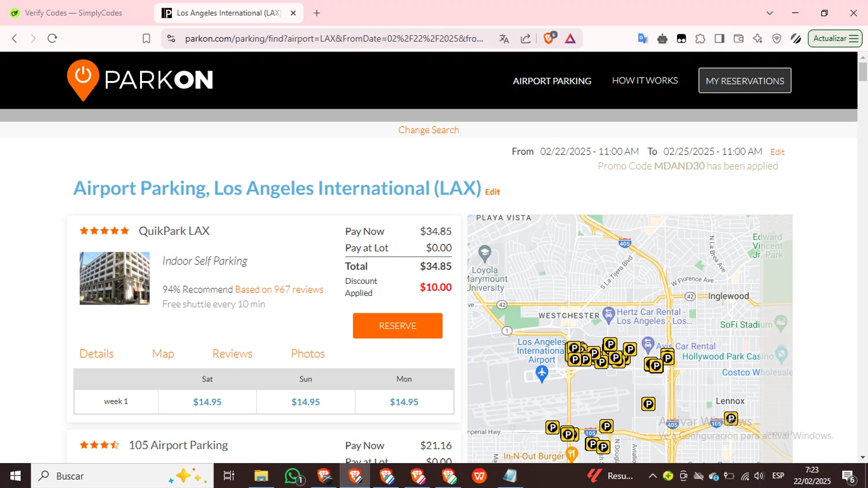Click the translate page icon

pyautogui.click(x=504, y=38)
